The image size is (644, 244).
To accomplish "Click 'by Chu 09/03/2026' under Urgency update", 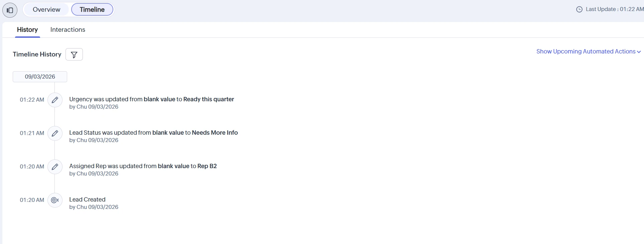I will click(94, 107).
